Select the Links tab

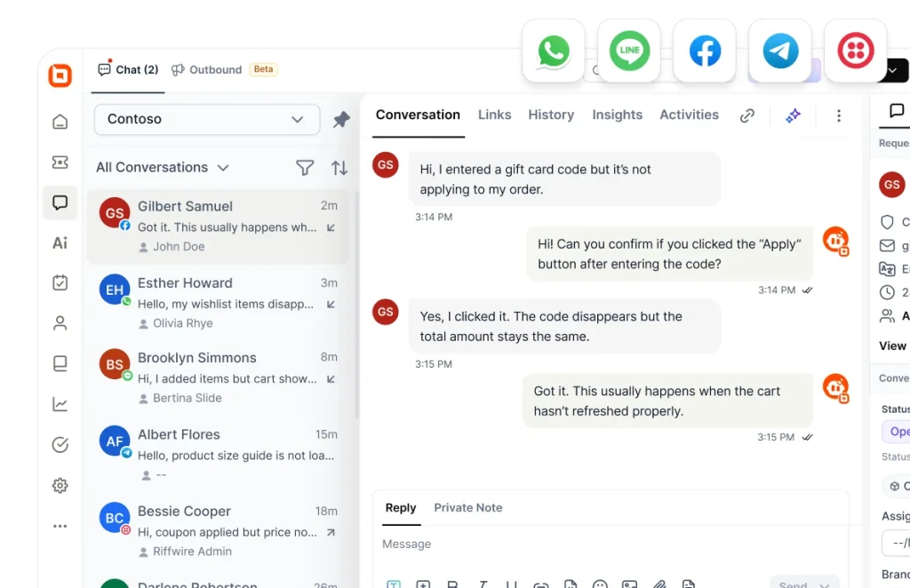pos(494,115)
